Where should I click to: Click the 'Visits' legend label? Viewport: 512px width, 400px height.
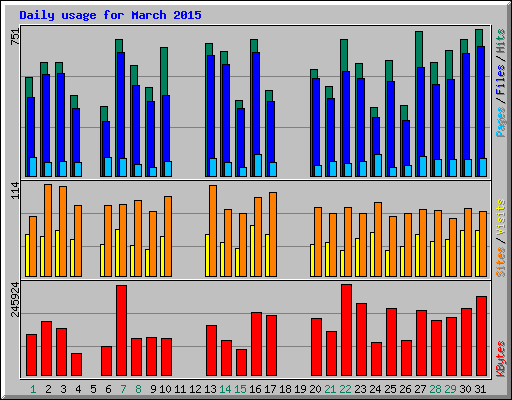click(x=501, y=217)
